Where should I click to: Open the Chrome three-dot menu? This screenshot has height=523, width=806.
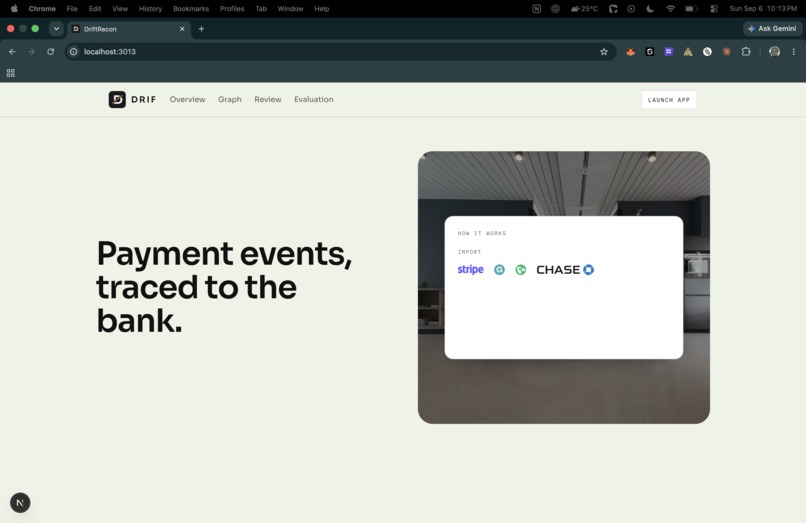[794, 51]
